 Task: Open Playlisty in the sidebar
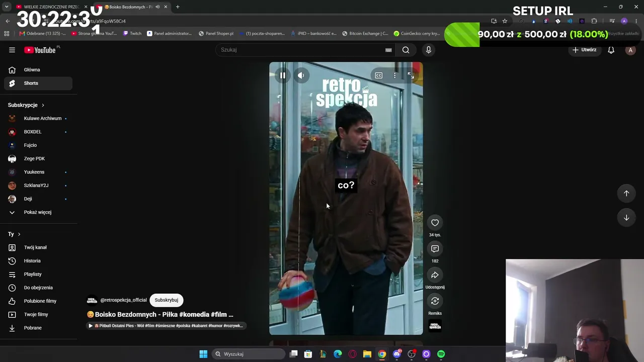click(38, 275)
